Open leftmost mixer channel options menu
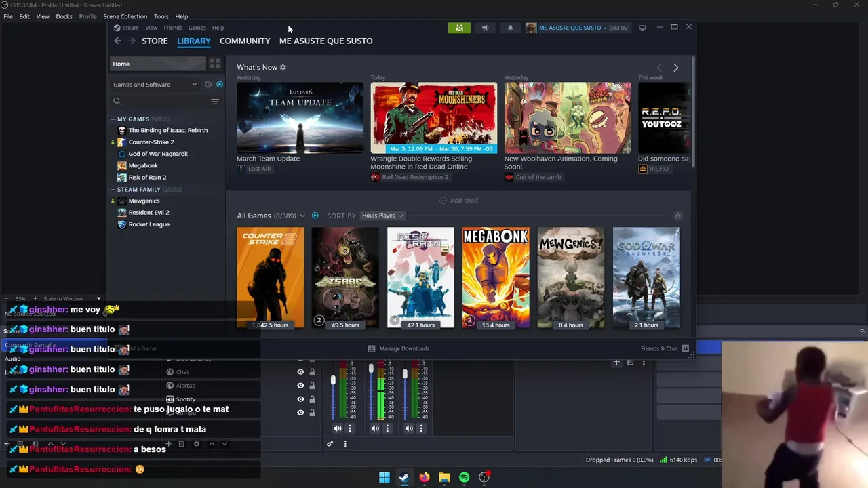The width and height of the screenshot is (868, 488). [x=350, y=428]
